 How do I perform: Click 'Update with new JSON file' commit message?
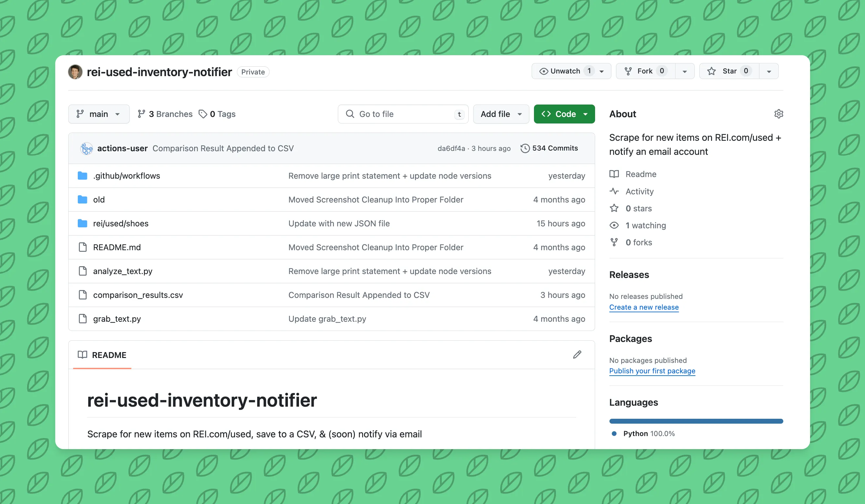tap(339, 223)
